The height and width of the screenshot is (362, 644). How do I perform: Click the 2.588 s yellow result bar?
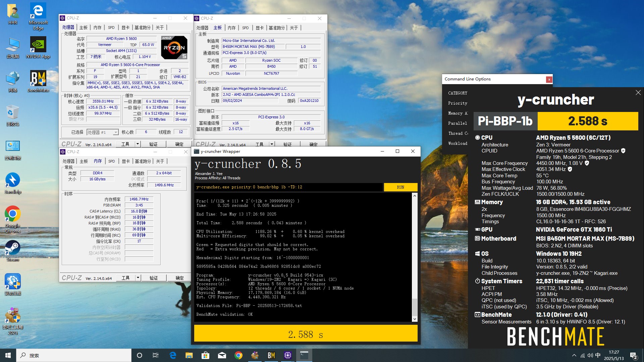tap(306, 334)
